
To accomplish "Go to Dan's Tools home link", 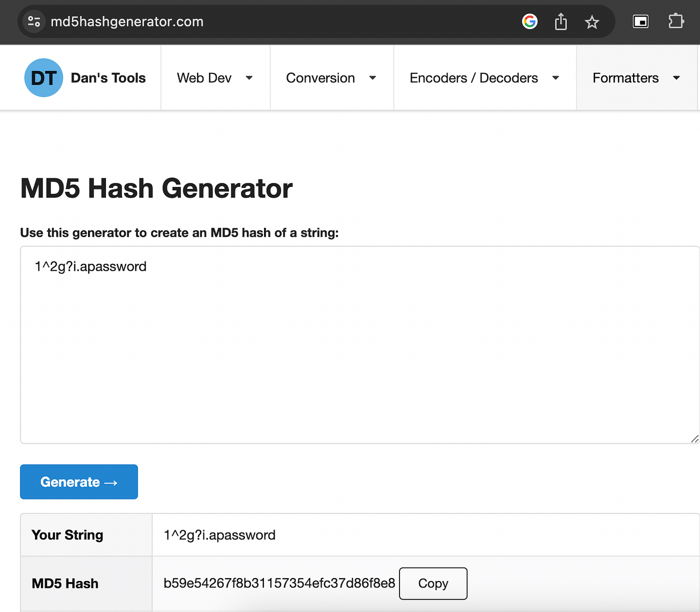I will click(108, 78).
